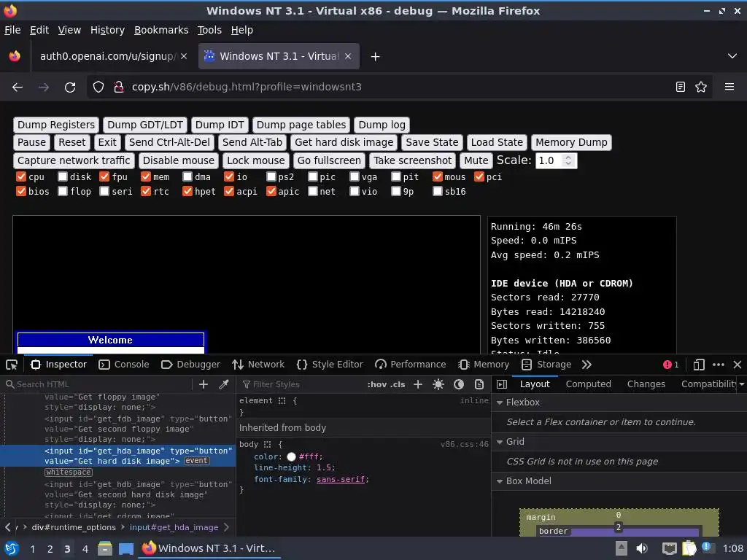This screenshot has width=747, height=560.
Task: Open the Firefox hamburger application menu
Action: pos(729,87)
